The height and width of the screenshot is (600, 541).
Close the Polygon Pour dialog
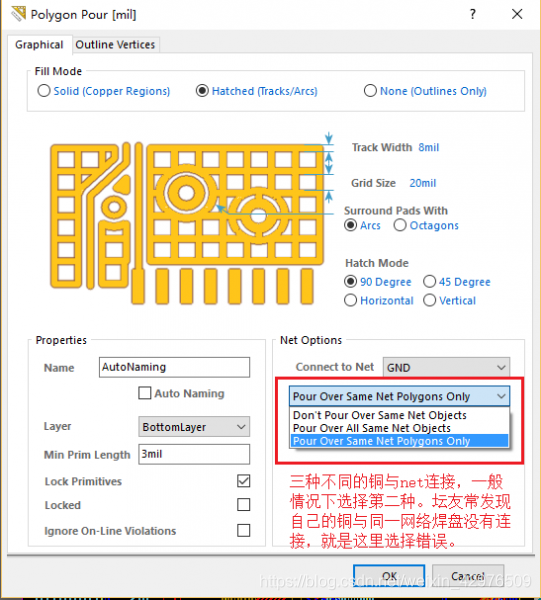pyautogui.click(x=517, y=14)
